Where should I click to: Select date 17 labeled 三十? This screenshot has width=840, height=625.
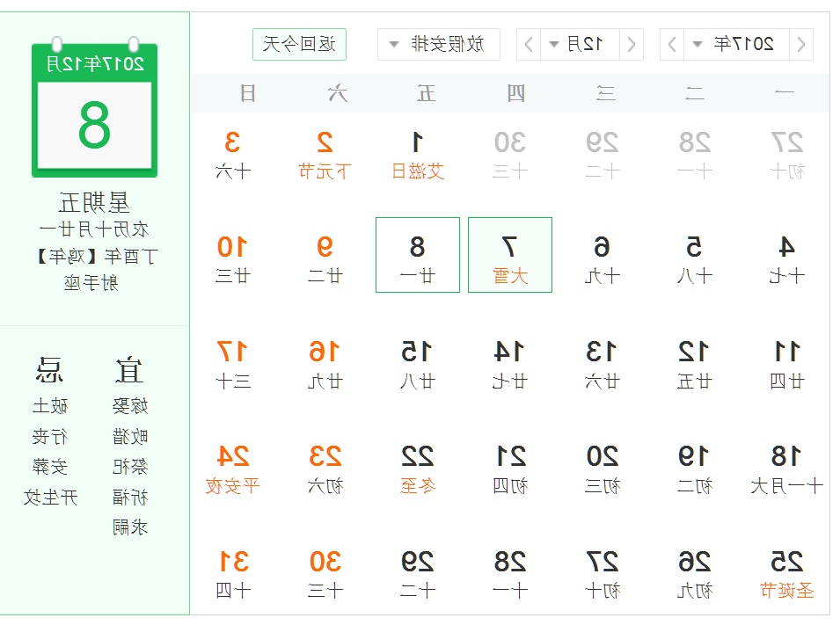click(x=232, y=365)
